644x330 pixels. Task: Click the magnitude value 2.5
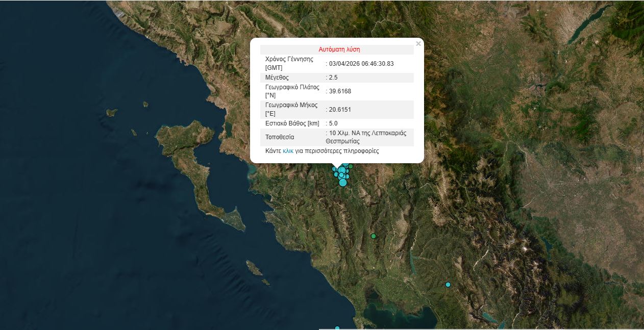[333, 78]
